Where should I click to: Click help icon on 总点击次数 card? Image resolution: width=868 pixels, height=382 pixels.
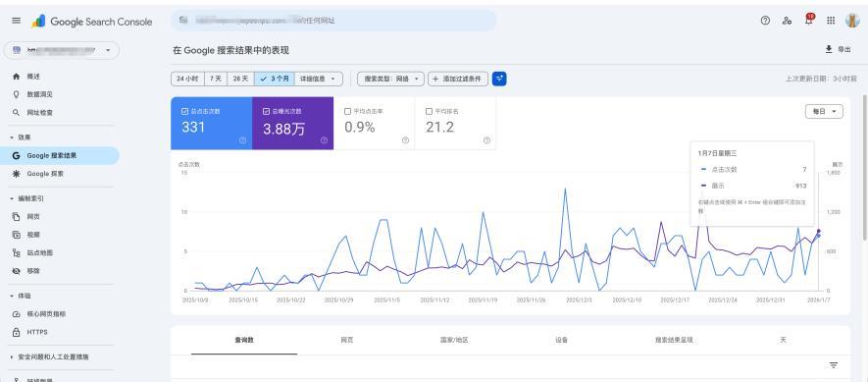point(242,140)
